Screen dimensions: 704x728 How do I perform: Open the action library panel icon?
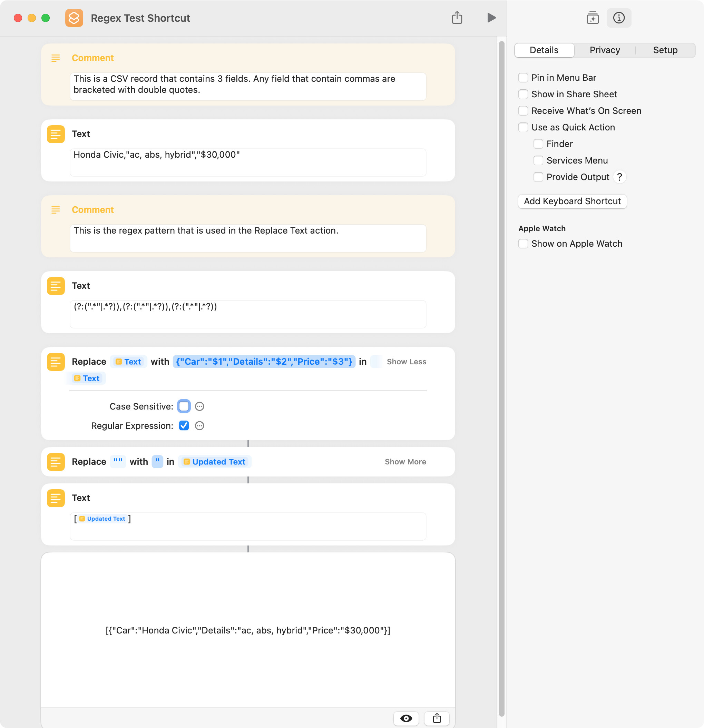pos(593,18)
